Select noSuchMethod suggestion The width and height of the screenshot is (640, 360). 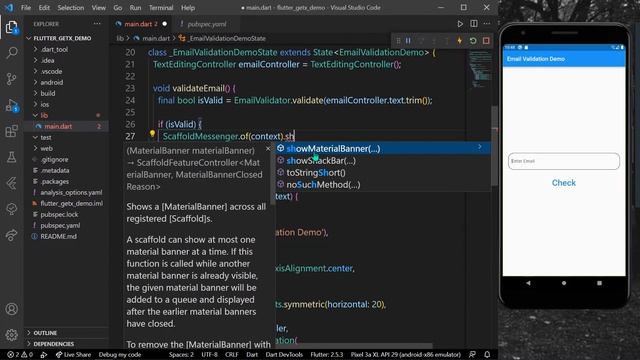tap(383, 185)
